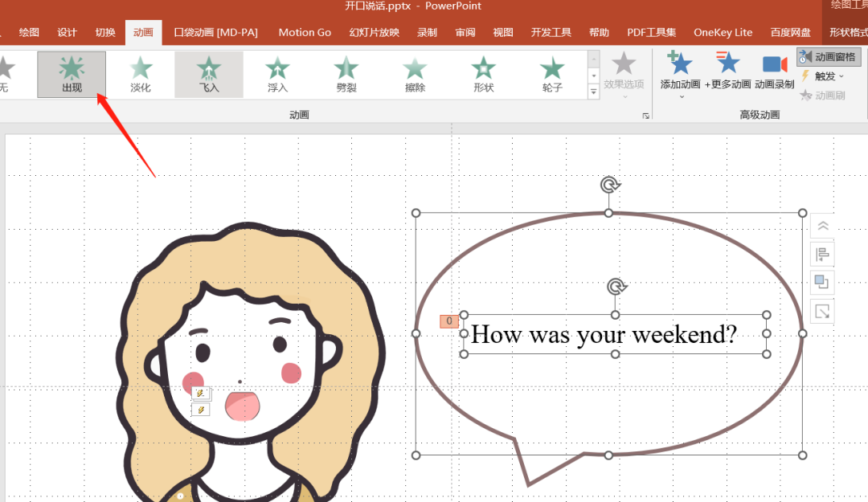Viewport: 868px width, 502px height.
Task: Open the 动画 group dialog launcher
Action: [645, 116]
